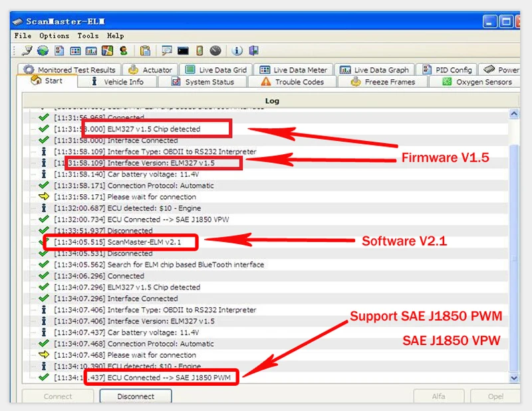
Task: Open the Freeze Frames tab
Action: coord(383,82)
